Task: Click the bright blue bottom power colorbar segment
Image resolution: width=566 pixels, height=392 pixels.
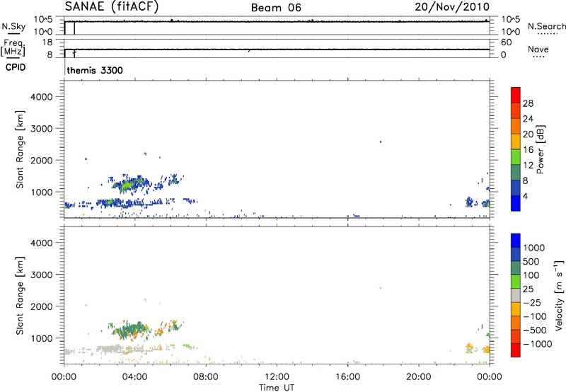Action: point(516,203)
